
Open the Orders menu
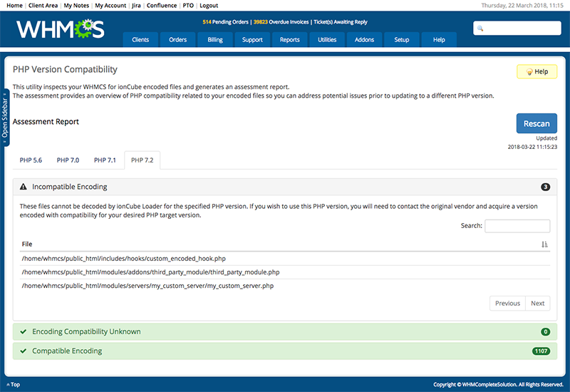tap(177, 40)
